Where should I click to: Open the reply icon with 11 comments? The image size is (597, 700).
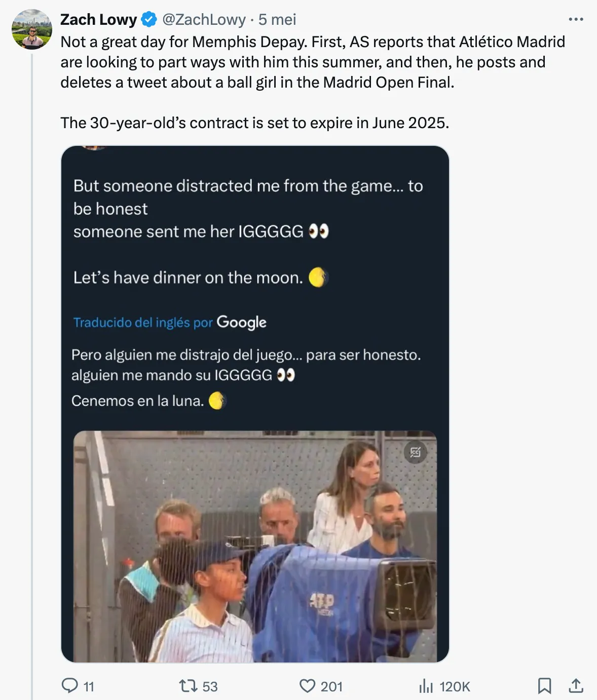[x=69, y=686]
